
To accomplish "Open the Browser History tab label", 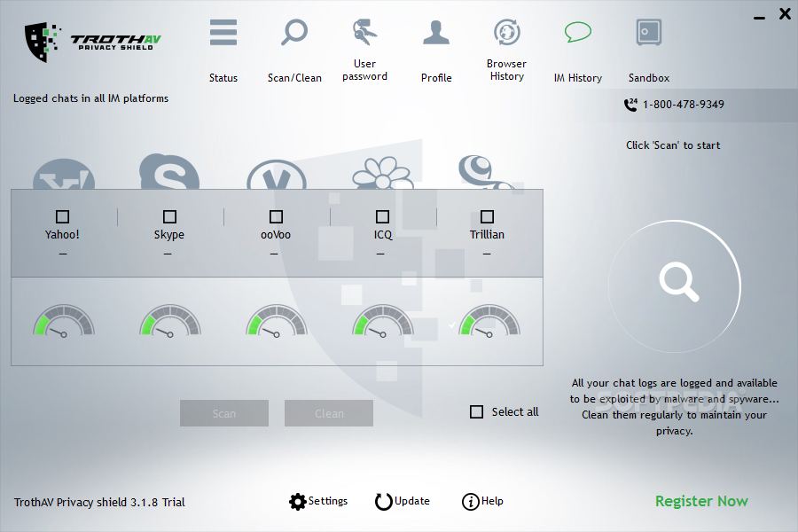I will tap(506, 70).
